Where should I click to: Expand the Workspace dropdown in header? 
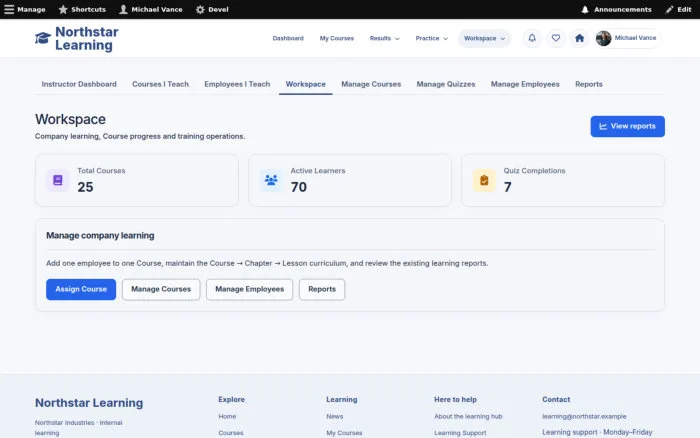point(484,38)
